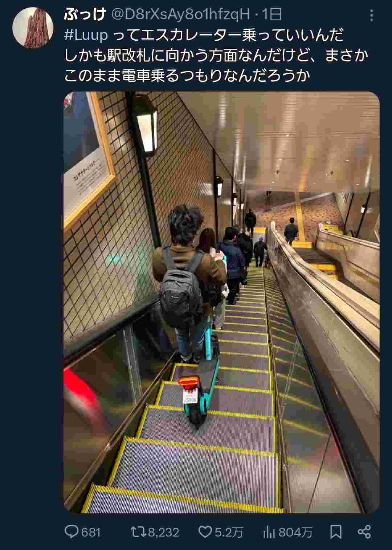Tap the text line starting しかも駅改札
The image size is (392, 550).
(216, 56)
